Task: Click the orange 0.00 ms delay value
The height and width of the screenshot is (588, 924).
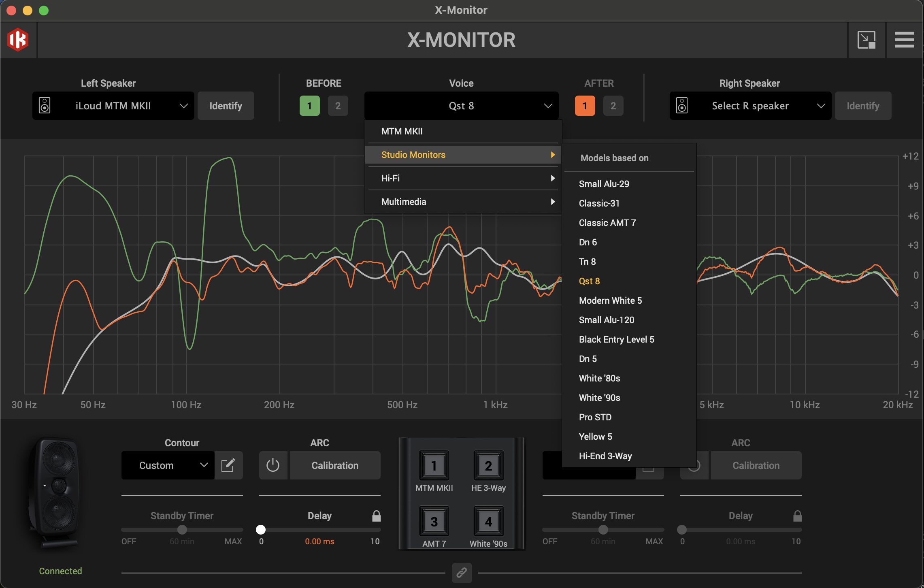Action: click(320, 541)
